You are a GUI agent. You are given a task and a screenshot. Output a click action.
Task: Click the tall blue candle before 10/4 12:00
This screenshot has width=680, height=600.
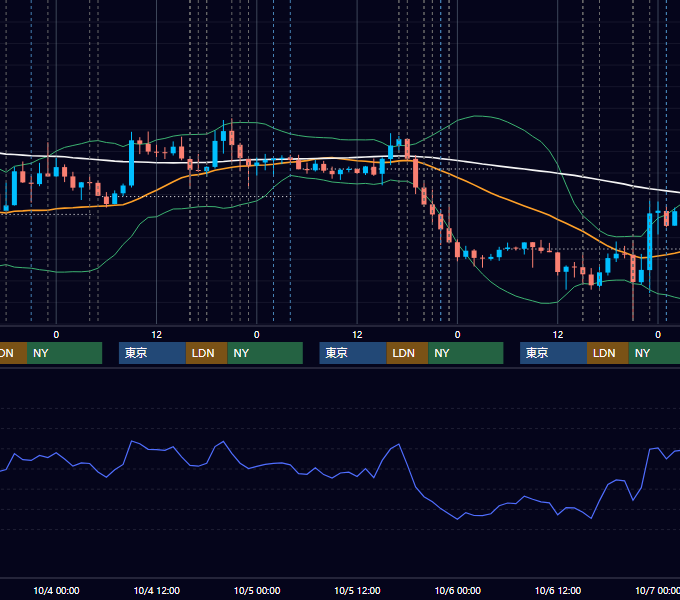tap(131, 163)
